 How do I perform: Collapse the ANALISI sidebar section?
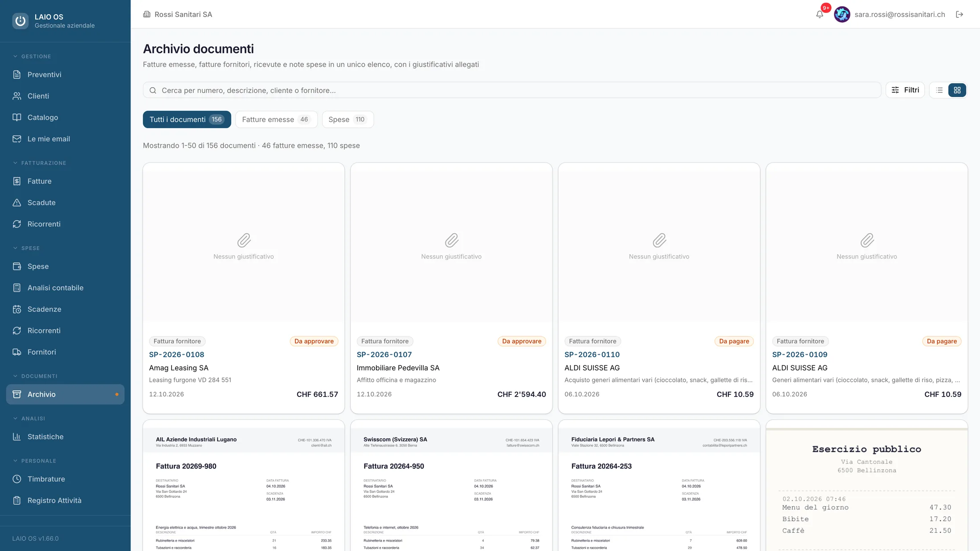pos(29,418)
